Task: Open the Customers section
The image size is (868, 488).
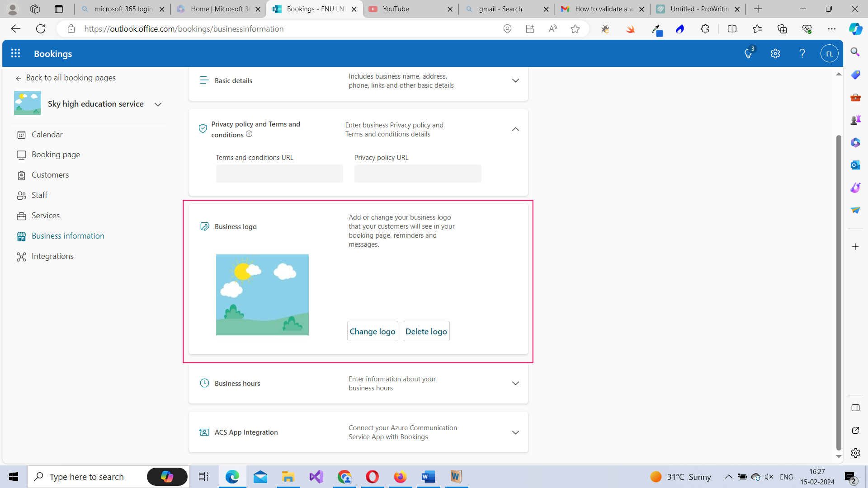Action: click(x=50, y=175)
